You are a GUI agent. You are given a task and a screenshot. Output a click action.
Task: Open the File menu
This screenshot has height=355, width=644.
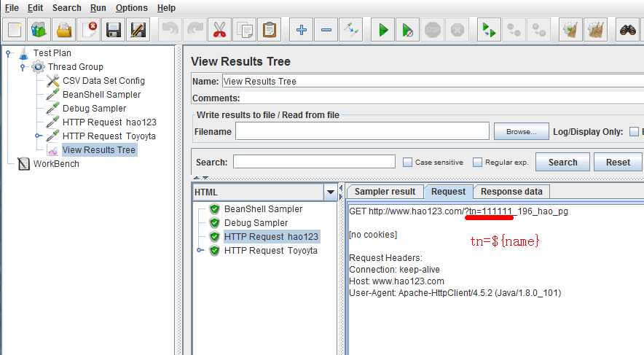12,8
